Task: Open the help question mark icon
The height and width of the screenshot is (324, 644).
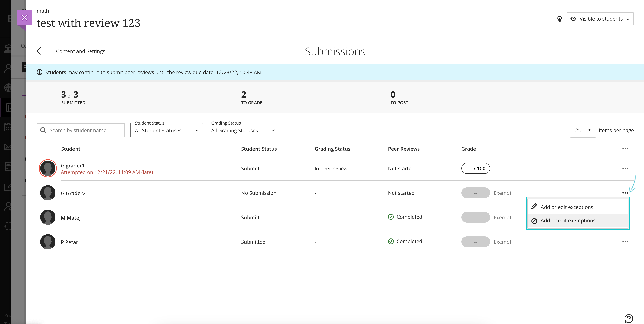Action: click(x=629, y=318)
